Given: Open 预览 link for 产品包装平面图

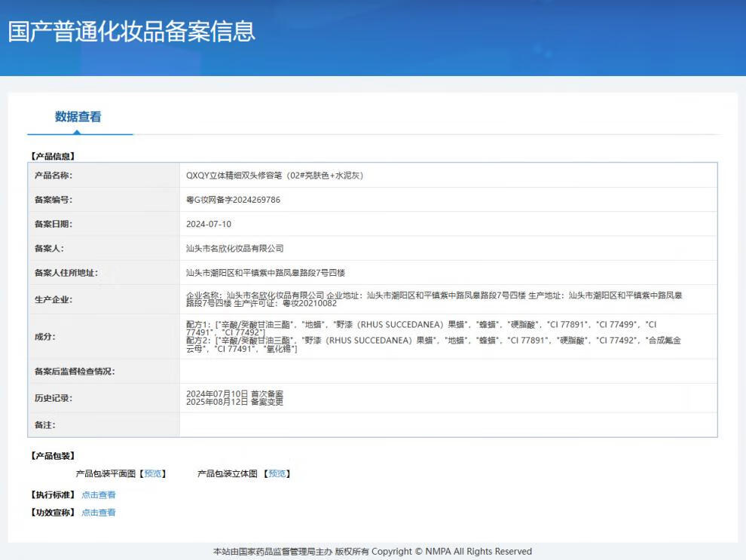Looking at the screenshot, I should tap(153, 474).
